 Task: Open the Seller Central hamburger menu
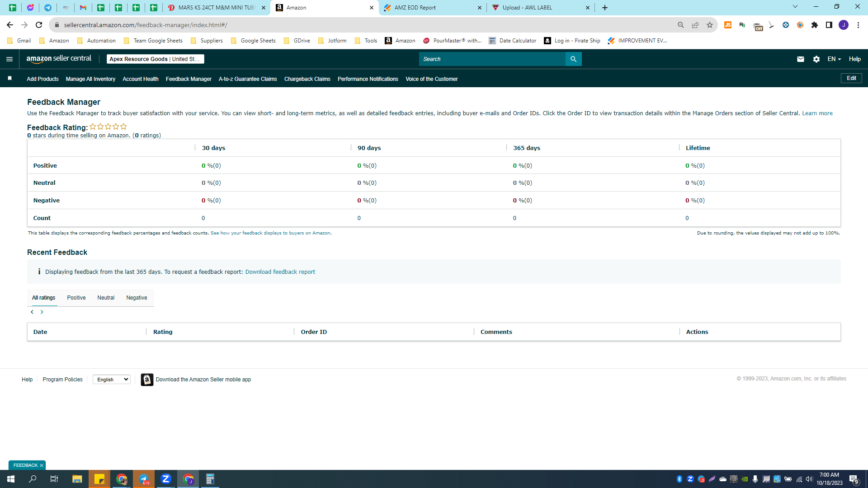coord(9,59)
